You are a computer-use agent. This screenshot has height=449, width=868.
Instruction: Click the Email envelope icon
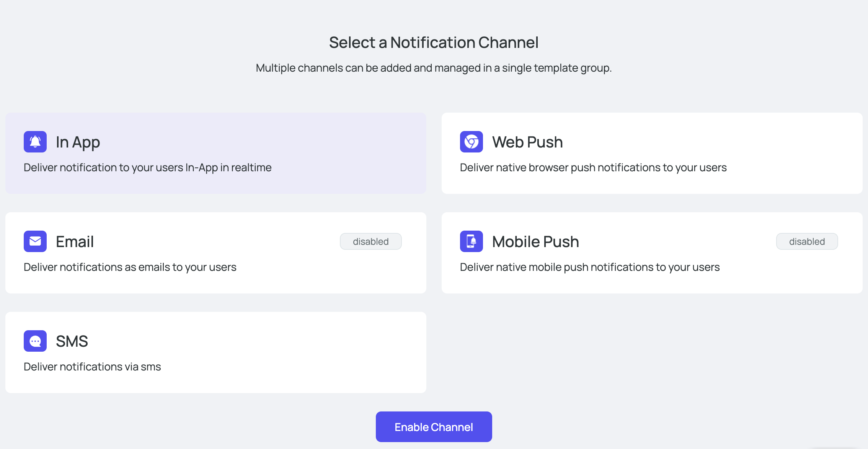[x=35, y=241]
